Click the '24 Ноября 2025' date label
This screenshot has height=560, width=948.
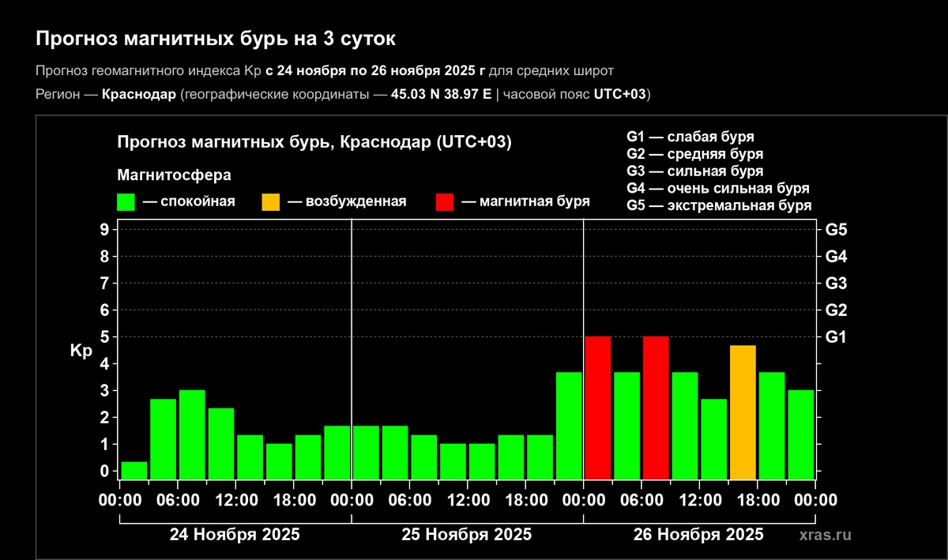(235, 535)
